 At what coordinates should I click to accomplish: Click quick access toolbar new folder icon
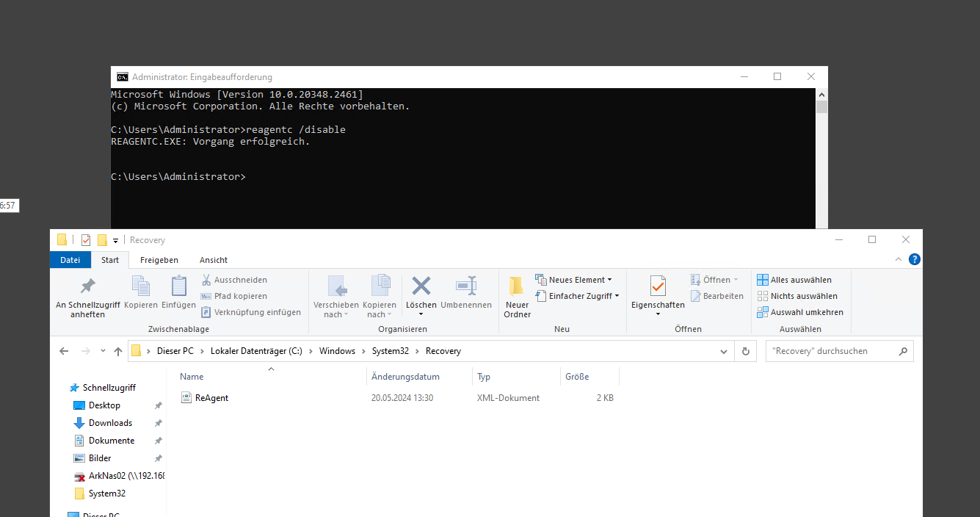click(102, 240)
